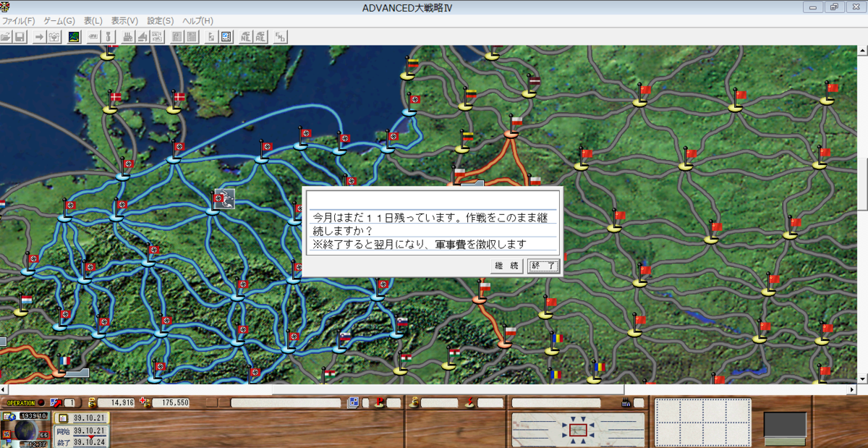Click the blue-white window layout toolbar icon
868x448 pixels.
point(226,36)
